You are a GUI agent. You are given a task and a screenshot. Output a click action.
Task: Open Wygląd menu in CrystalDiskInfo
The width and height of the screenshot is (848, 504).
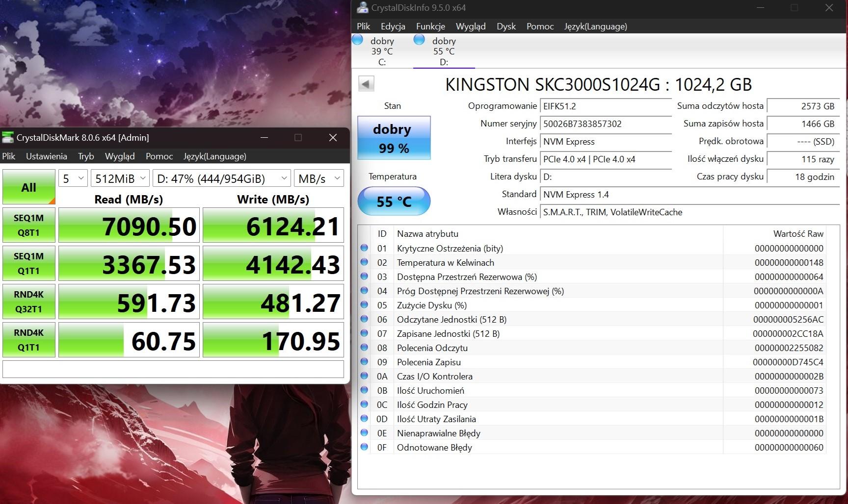pos(471,26)
